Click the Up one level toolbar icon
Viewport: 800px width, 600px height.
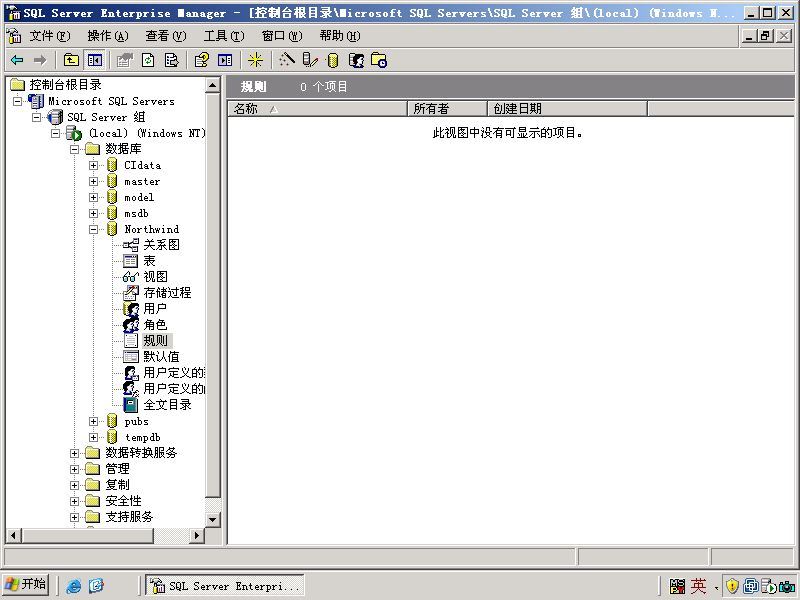tap(71, 60)
